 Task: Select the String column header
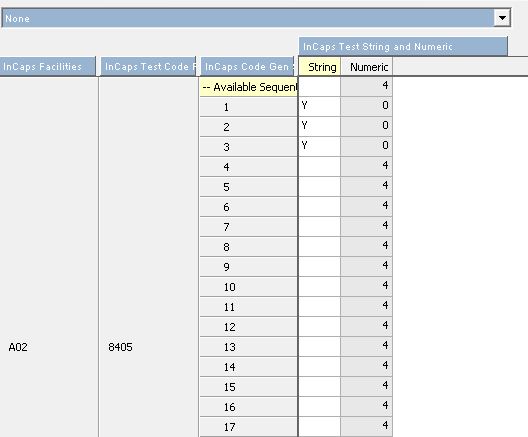coord(320,67)
